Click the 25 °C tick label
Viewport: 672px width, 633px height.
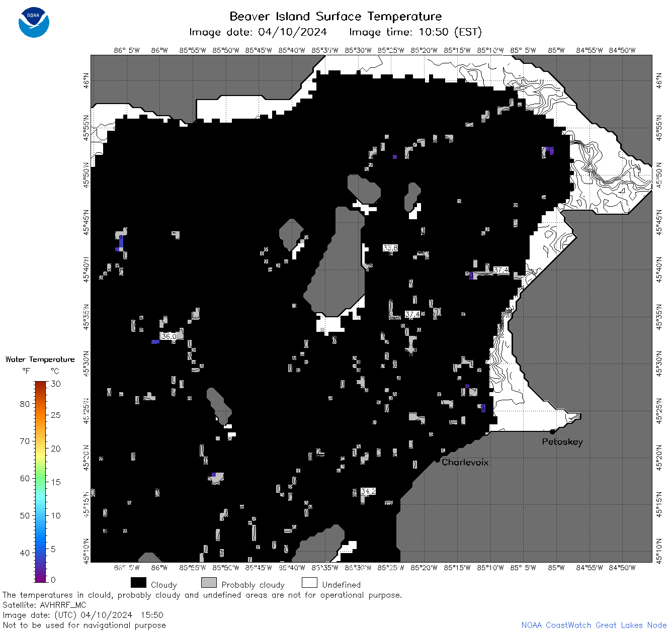click(56, 415)
